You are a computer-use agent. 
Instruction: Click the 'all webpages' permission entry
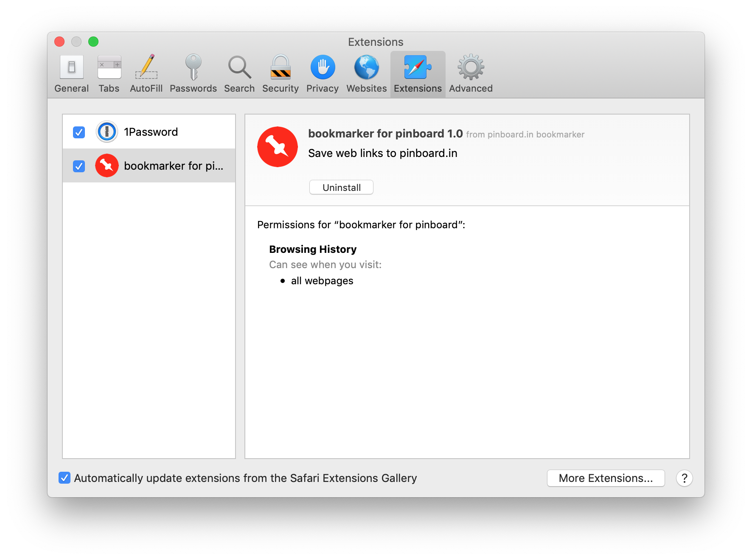(x=322, y=281)
